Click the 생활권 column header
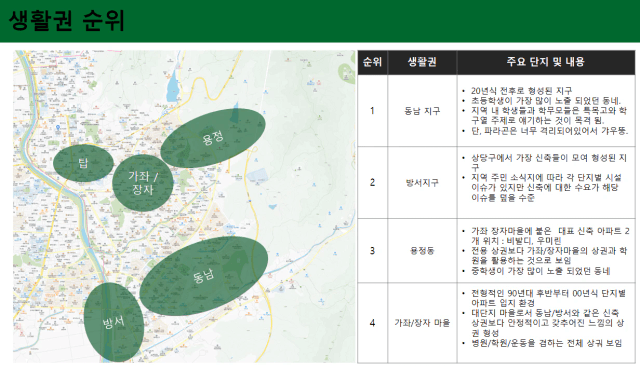640x369 pixels. pos(422,62)
